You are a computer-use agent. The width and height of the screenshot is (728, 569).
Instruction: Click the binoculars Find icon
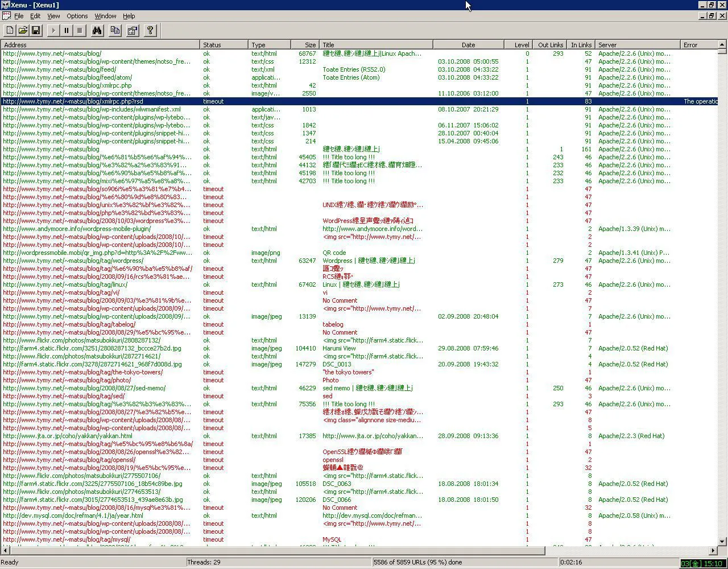97,31
